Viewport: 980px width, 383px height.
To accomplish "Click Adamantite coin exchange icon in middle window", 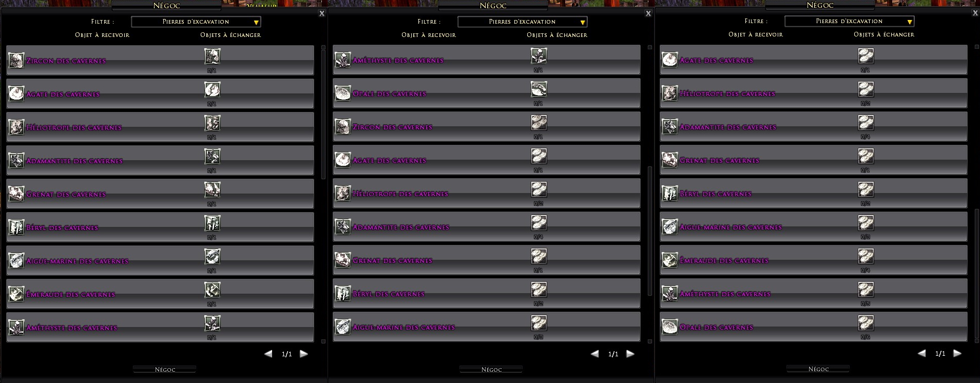I will (539, 223).
